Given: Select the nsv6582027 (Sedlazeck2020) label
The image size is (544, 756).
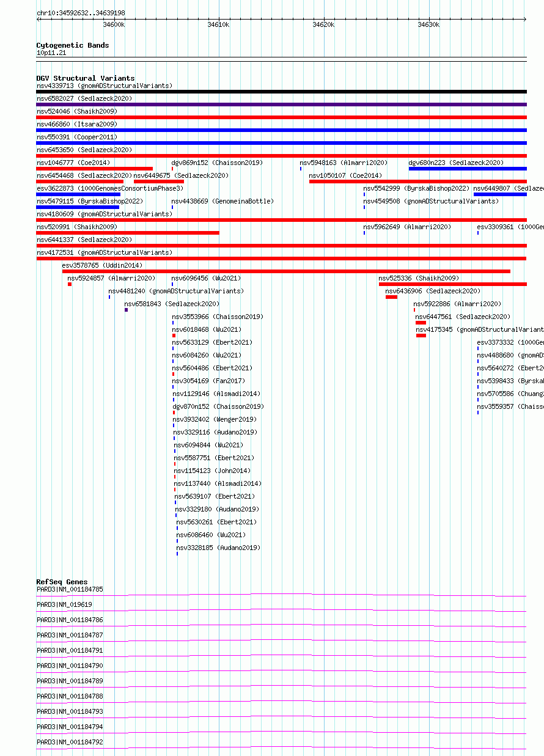Looking at the screenshot, I should pyautogui.click(x=84, y=98).
